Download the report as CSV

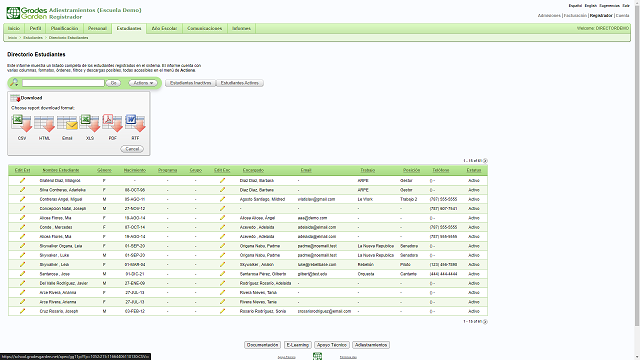point(22,124)
